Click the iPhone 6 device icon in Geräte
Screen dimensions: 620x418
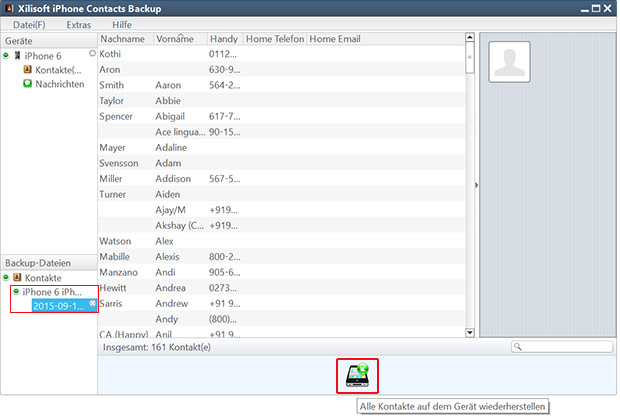click(17, 56)
